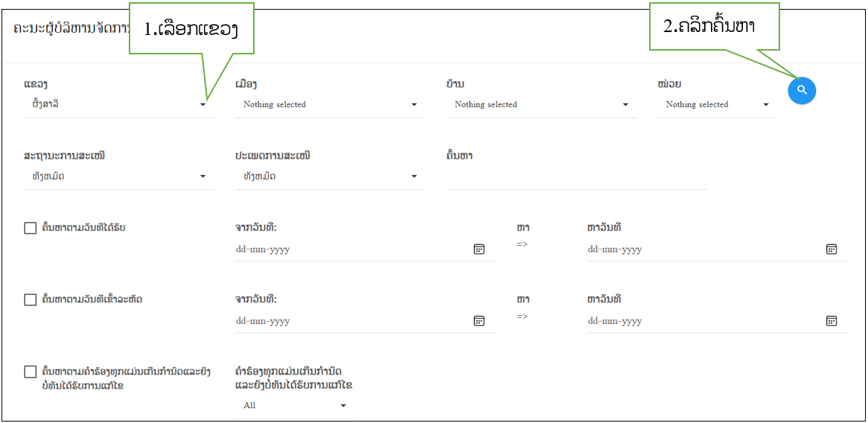868x423 pixels.
Task: Open calendar icon of second-row 'ຈາກວັນທີ' field
Action: click(479, 321)
